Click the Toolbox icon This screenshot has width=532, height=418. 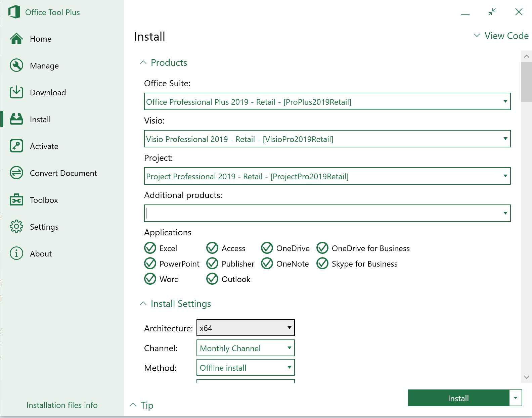(16, 200)
